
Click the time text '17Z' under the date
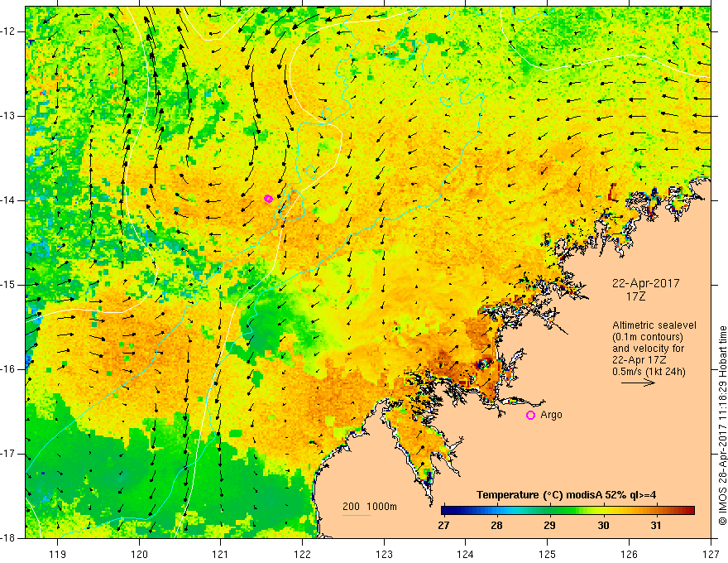635,296
